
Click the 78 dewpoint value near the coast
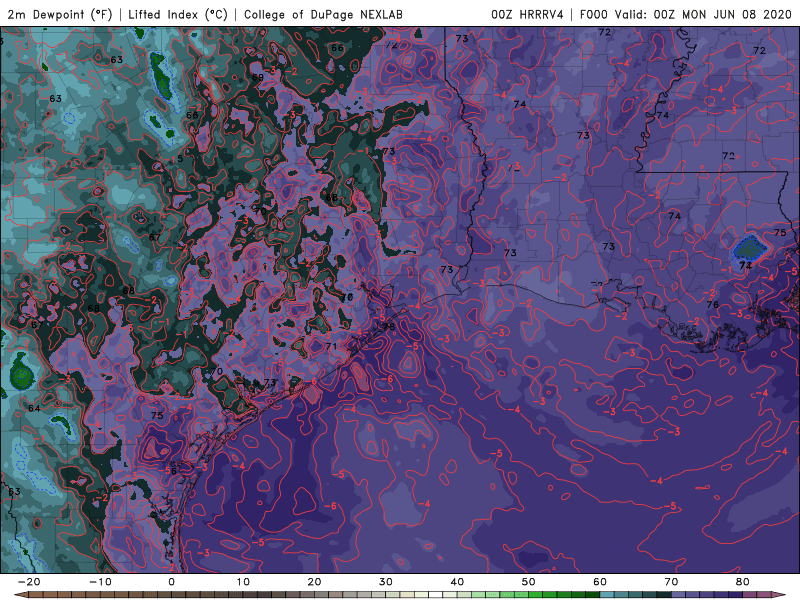tap(389, 327)
